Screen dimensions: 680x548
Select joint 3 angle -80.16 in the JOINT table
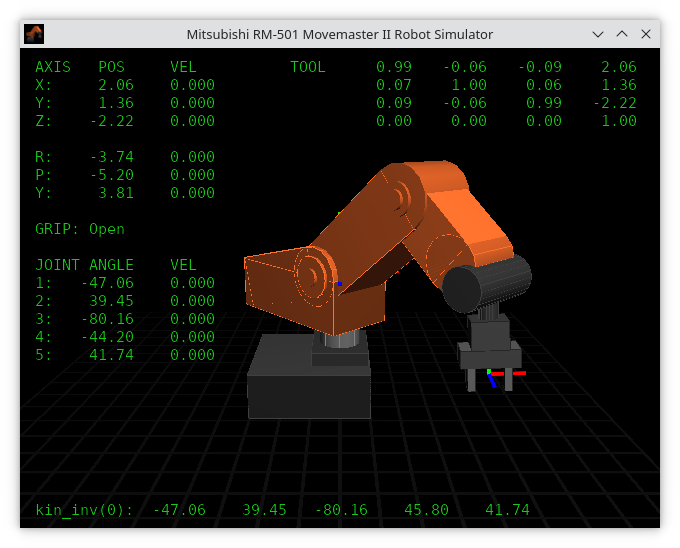[107, 319]
